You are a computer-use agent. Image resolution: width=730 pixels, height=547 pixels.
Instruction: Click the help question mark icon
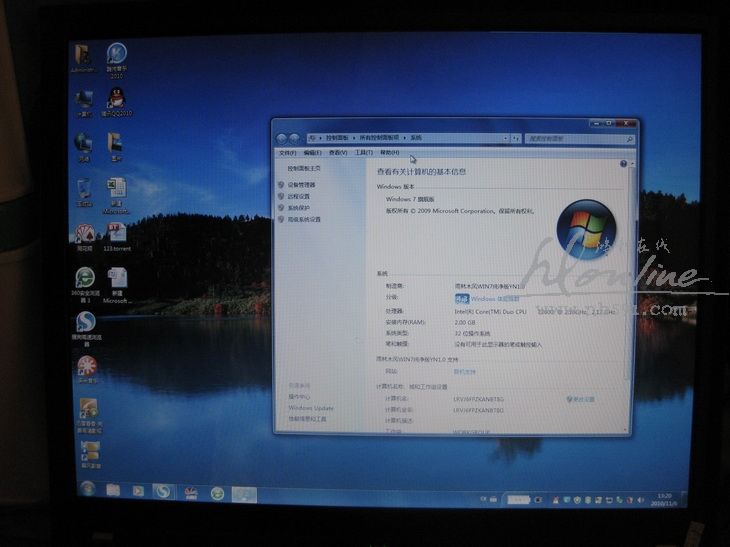pos(623,163)
